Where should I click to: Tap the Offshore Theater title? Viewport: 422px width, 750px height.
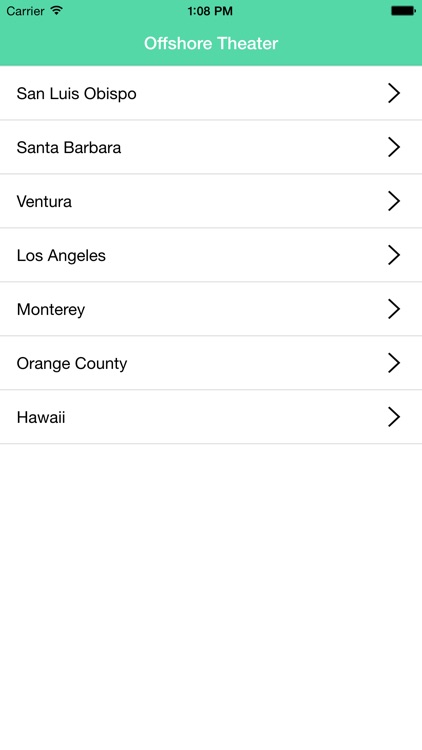click(x=211, y=44)
